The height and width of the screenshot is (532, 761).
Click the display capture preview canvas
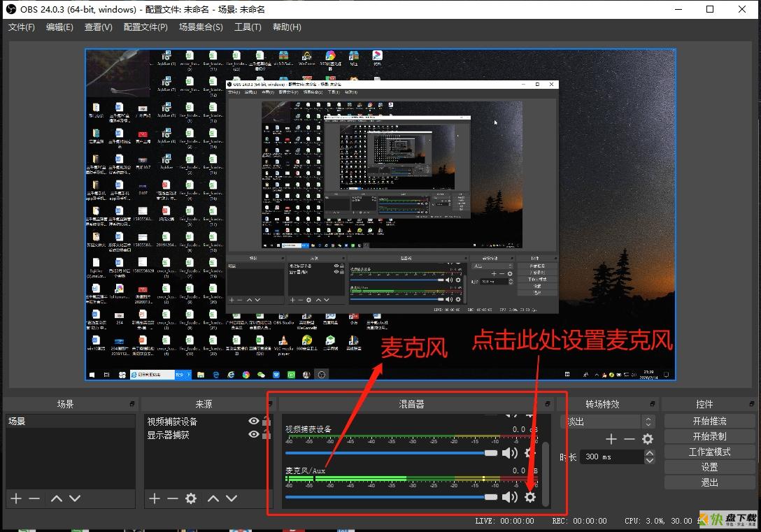[x=380, y=215]
